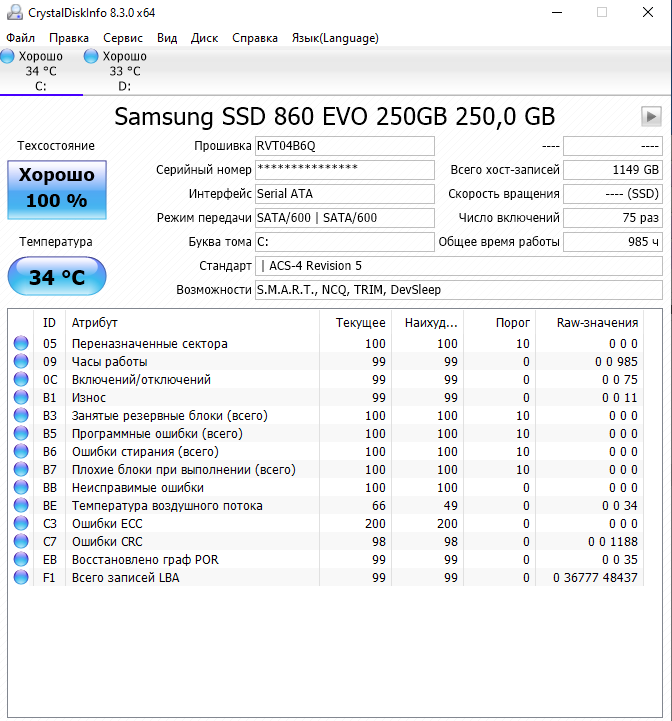Image resolution: width=672 pixels, height=721 pixels.
Task: Click the Режим передачи SATA/600 field
Action: coord(345,217)
